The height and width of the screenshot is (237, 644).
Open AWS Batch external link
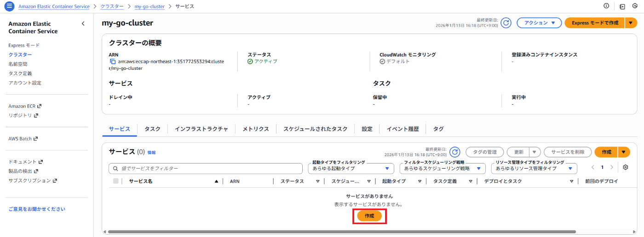(x=23, y=139)
